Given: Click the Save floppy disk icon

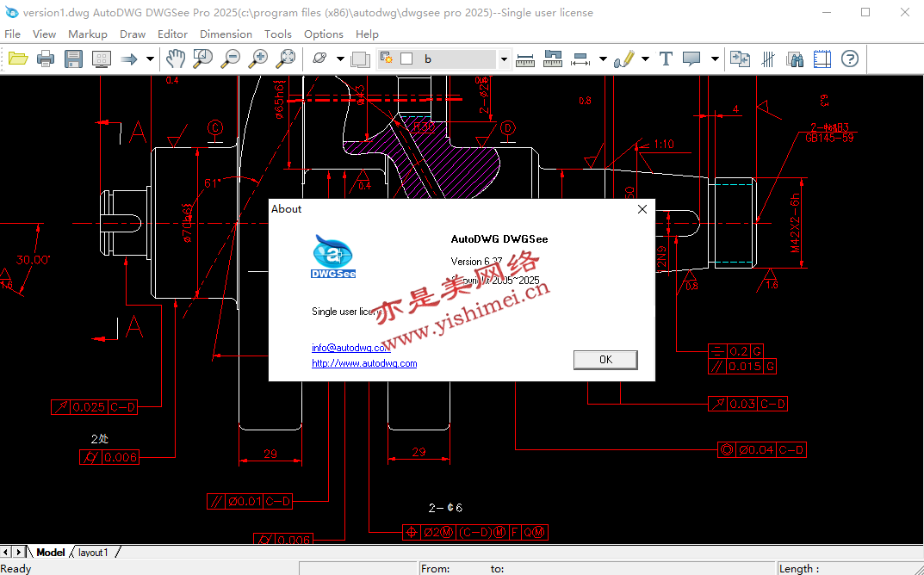Looking at the screenshot, I should (73, 59).
